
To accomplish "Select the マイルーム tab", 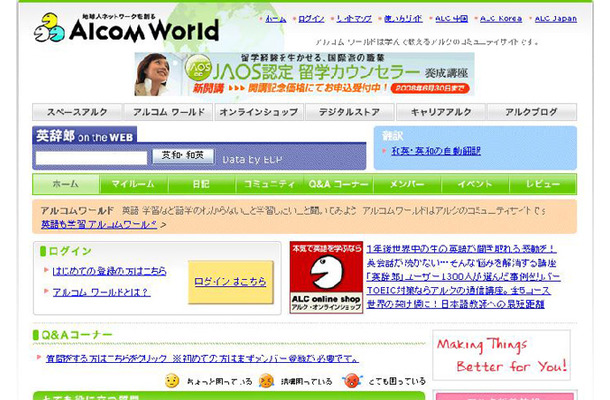I will point(133,184).
